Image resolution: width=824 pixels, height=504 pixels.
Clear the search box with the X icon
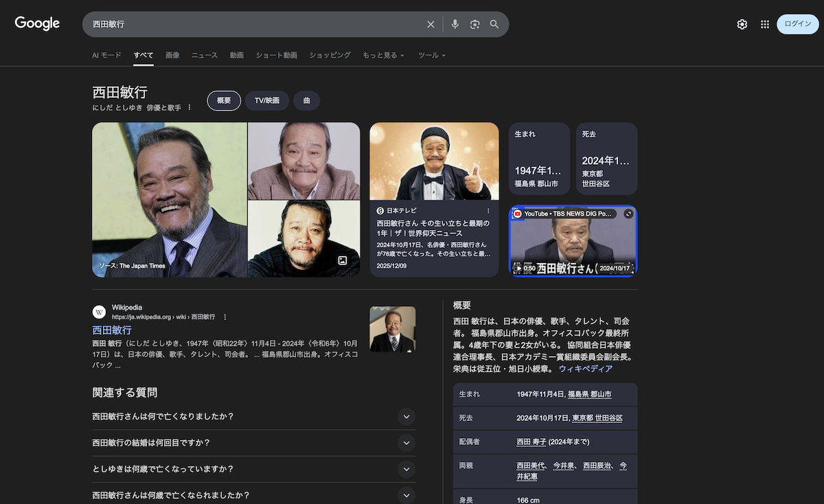pos(431,24)
